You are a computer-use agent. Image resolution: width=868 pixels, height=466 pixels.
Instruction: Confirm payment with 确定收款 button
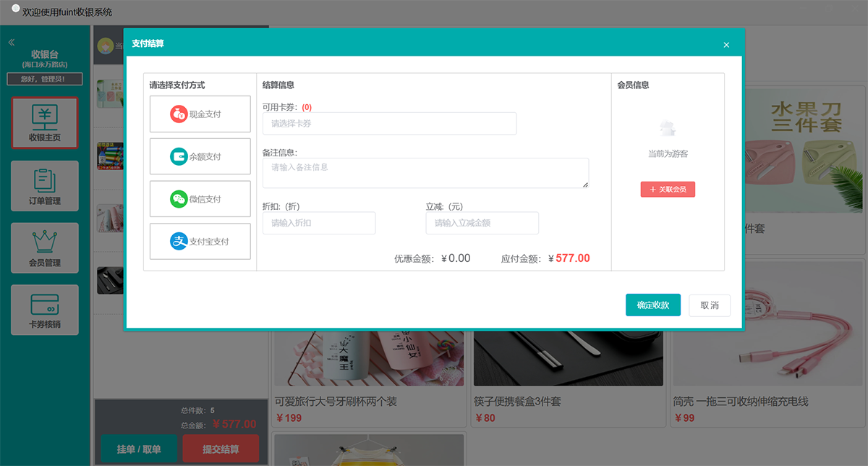652,305
